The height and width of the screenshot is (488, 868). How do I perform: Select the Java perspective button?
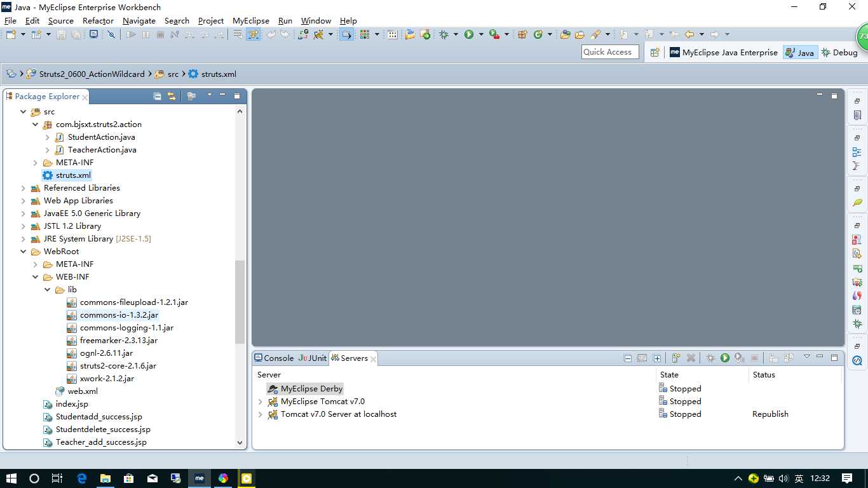(x=799, y=53)
